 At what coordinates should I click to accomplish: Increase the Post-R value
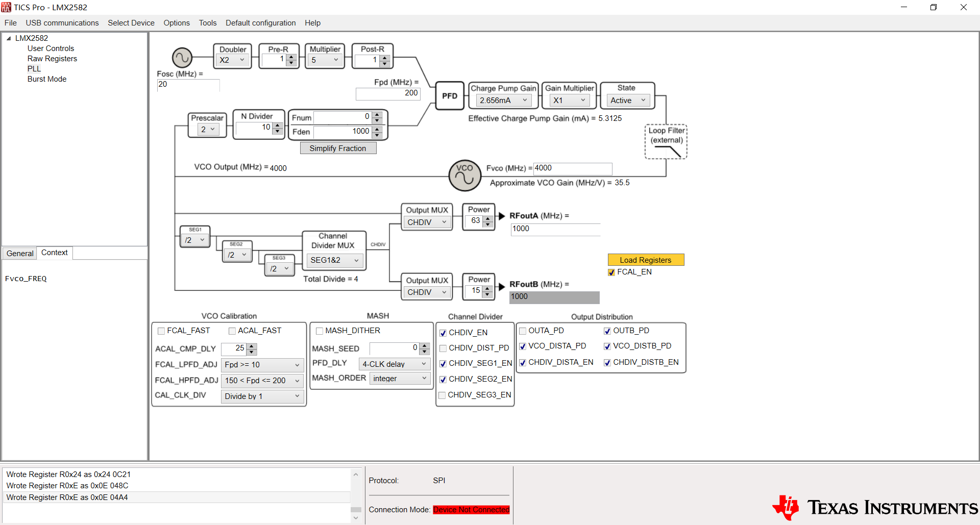[x=385, y=58]
